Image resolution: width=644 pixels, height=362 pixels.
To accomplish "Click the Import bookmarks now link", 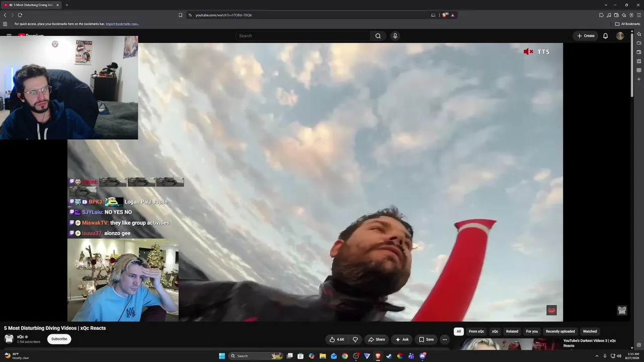I will coord(122,24).
